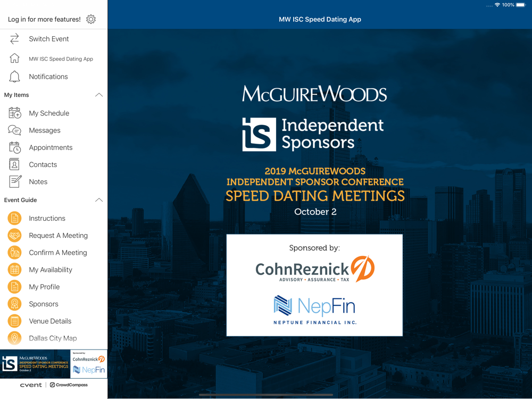Image resolution: width=532 pixels, height=399 pixels.
Task: Click the McGuireWoods logo on main banner
Action: tap(314, 94)
